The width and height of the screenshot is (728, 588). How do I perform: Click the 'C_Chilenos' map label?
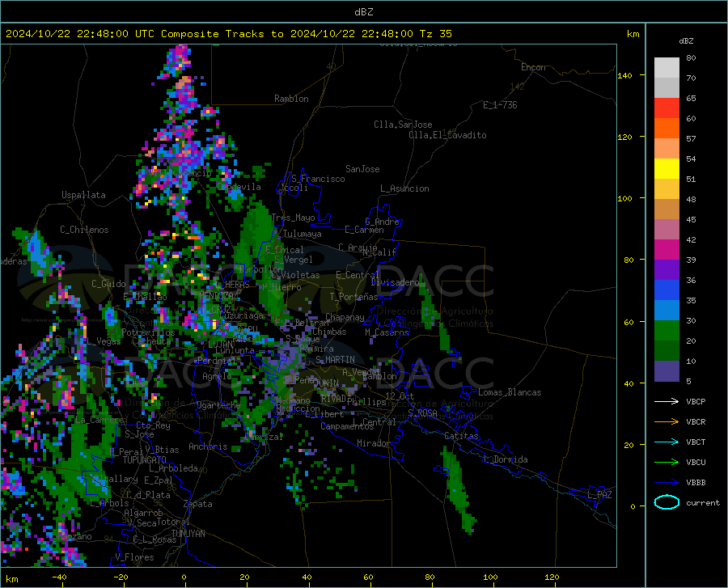point(84,230)
